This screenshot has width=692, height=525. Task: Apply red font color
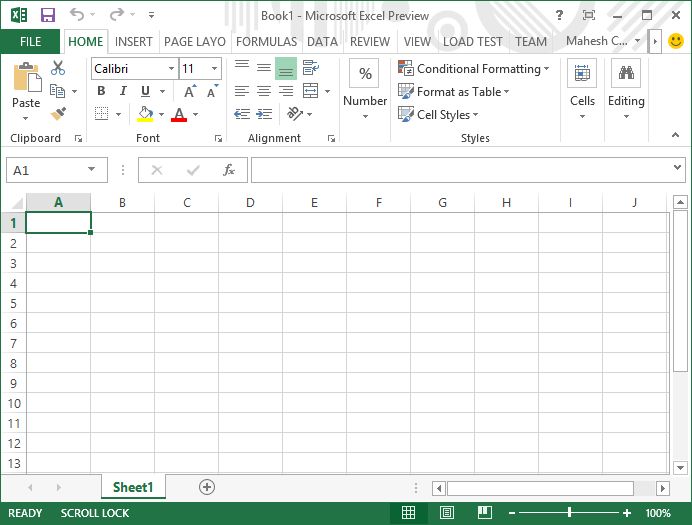179,114
